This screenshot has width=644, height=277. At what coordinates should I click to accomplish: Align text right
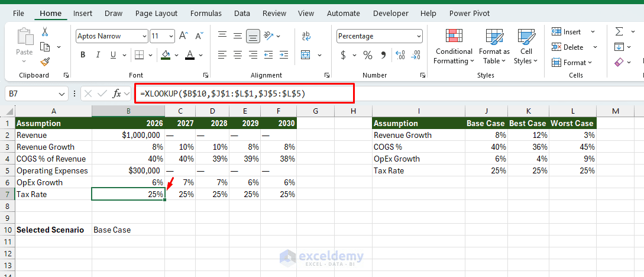pos(253,54)
